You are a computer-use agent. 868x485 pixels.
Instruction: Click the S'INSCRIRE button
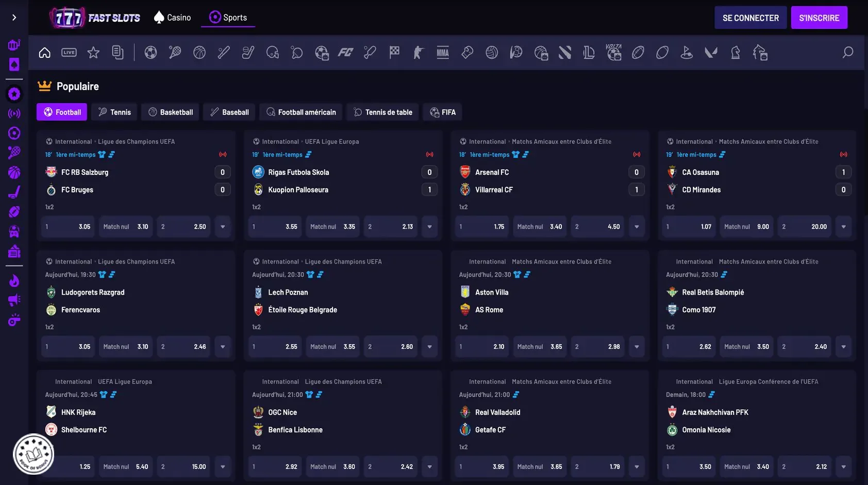point(819,18)
